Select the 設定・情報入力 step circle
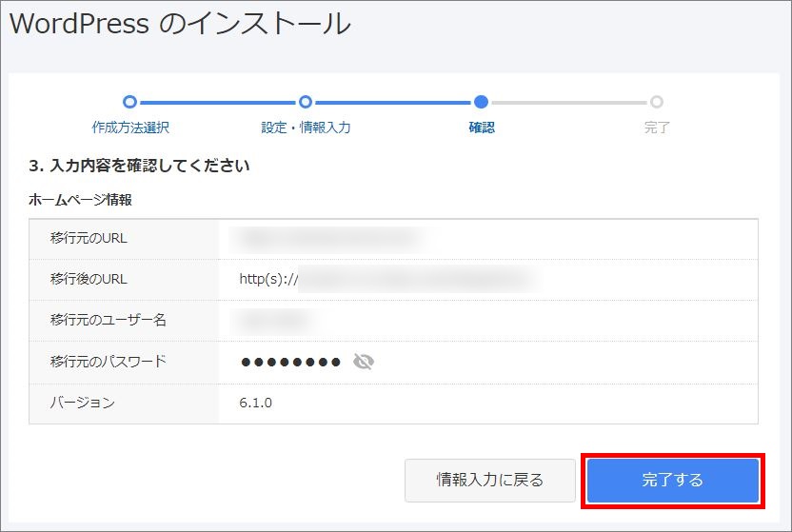This screenshot has height=532, width=792. tap(305, 102)
